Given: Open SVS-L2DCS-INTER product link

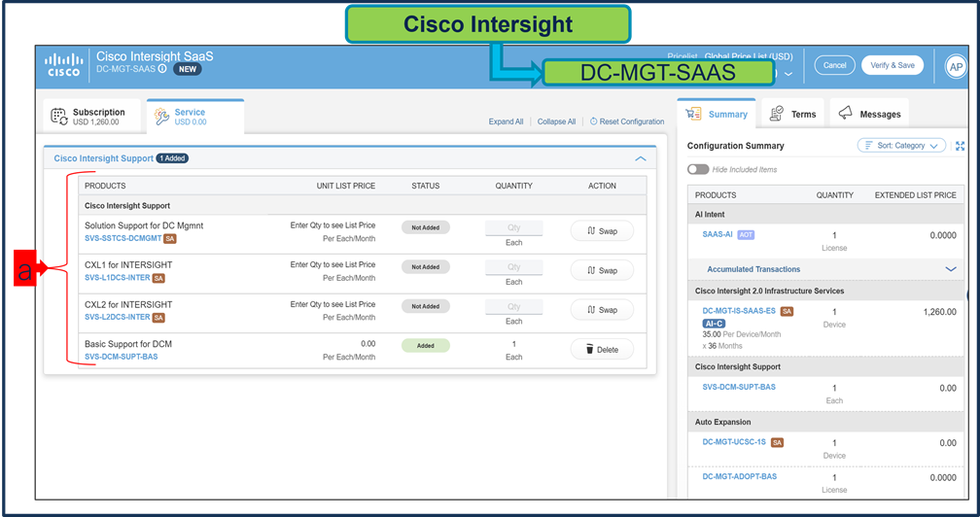Looking at the screenshot, I should [118, 317].
